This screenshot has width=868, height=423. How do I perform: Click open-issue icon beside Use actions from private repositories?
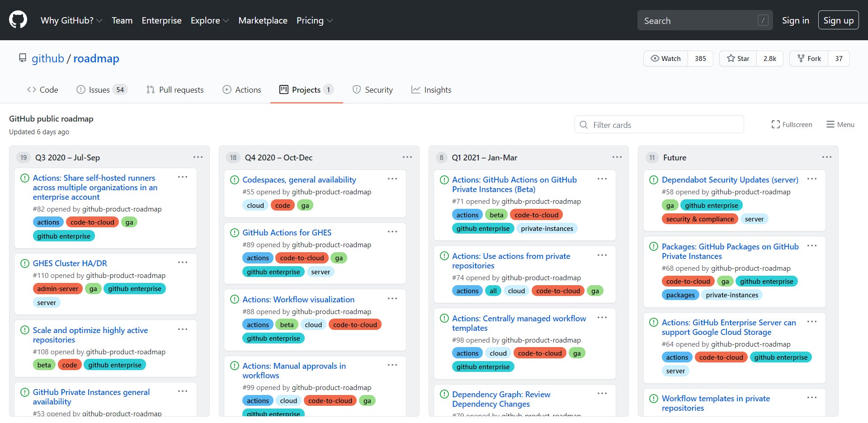[x=444, y=256]
